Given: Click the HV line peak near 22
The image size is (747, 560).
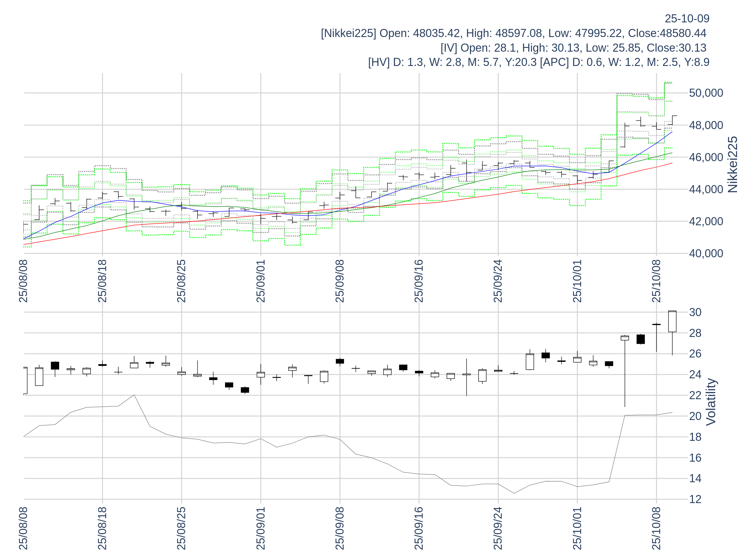Looking at the screenshot, I should point(134,395).
